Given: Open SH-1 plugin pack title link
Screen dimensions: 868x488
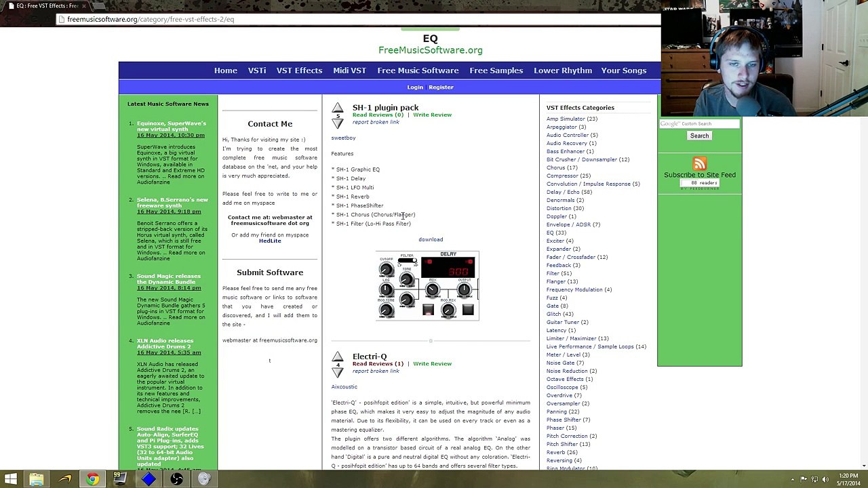Looking at the screenshot, I should click(x=385, y=108).
